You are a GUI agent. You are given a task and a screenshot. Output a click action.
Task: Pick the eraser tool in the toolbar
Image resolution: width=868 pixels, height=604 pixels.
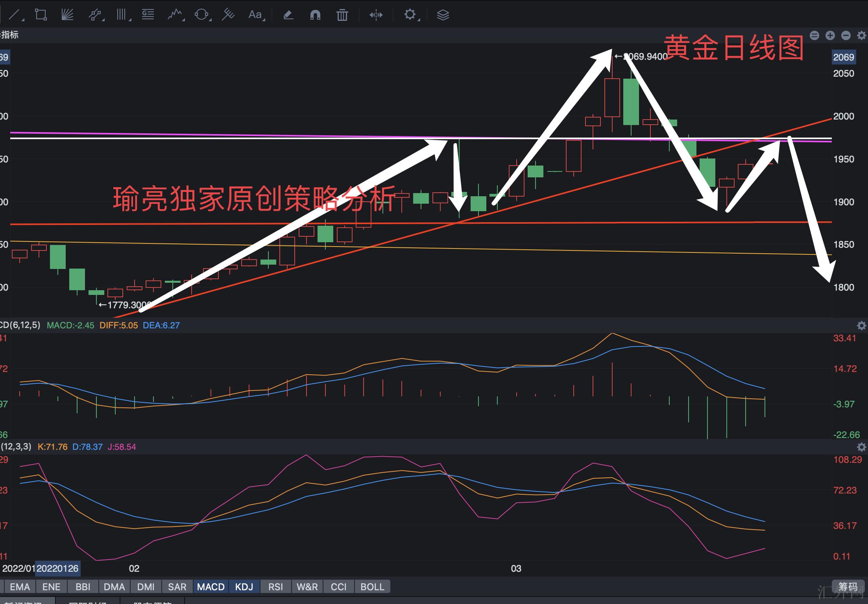point(288,15)
